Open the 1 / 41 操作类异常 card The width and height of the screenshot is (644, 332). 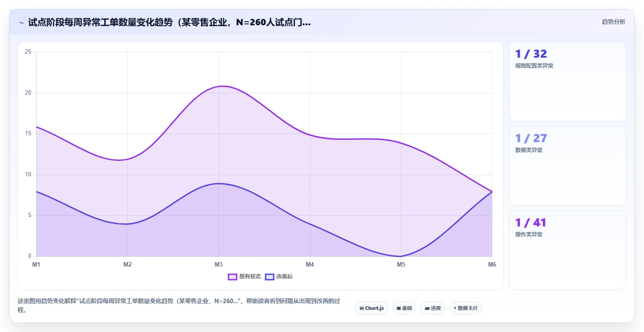click(x=567, y=250)
